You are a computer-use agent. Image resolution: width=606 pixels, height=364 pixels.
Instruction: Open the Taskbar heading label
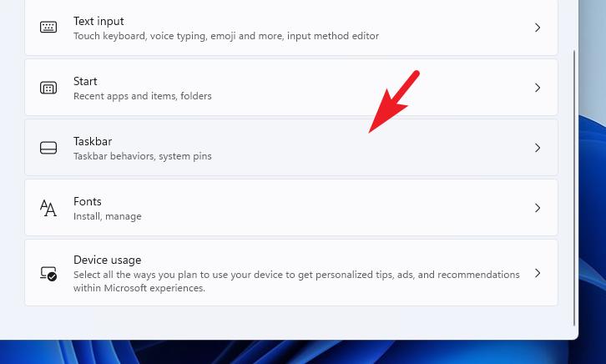tap(93, 141)
